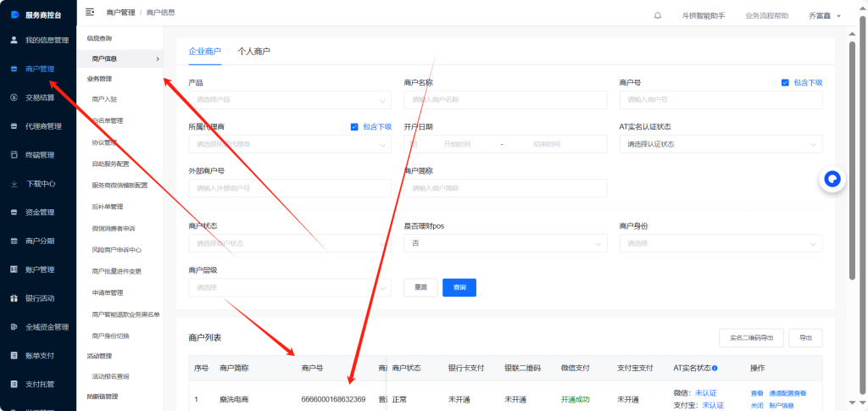Collapse the sidebar with the menu fold icon
Viewport: 868px width, 411px height.
point(90,12)
